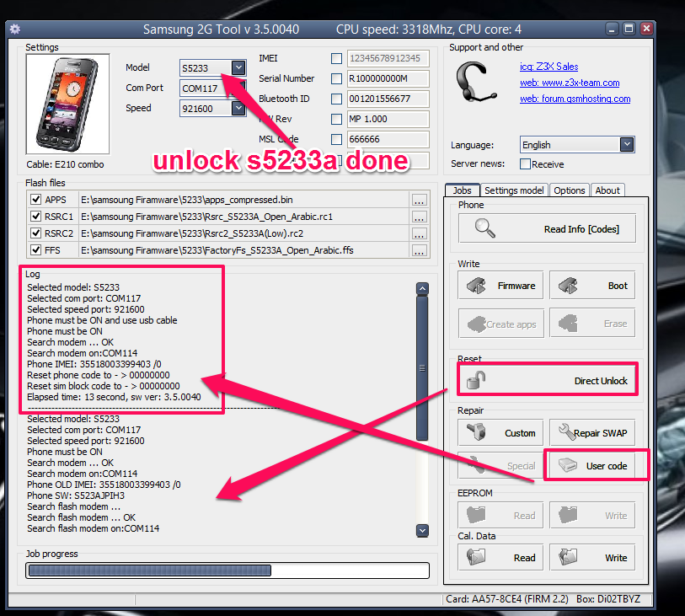Click log line 'Phone SW: S523AJPIH3'
This screenshot has width=685, height=616.
point(76,495)
